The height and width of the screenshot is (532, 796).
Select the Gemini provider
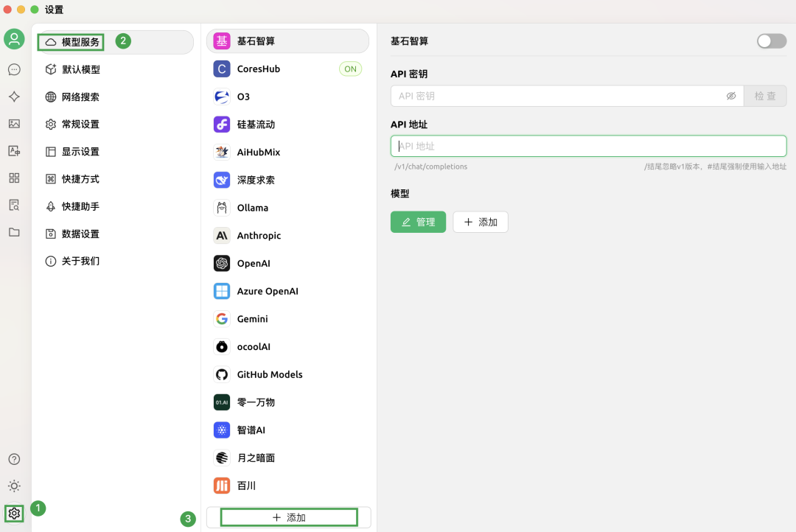[287, 319]
